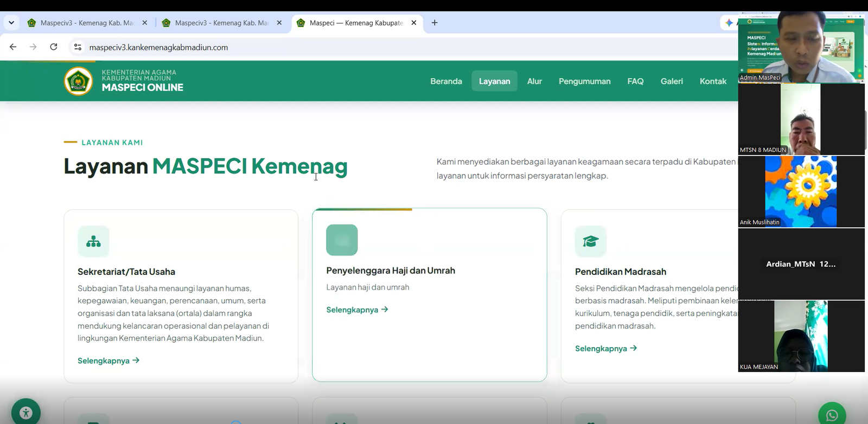
Task: Open the WhatsApp chat button
Action: coord(832,415)
